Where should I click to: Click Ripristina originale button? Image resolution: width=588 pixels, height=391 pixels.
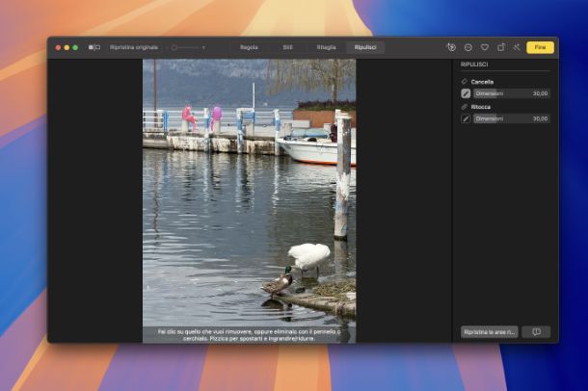tap(134, 47)
